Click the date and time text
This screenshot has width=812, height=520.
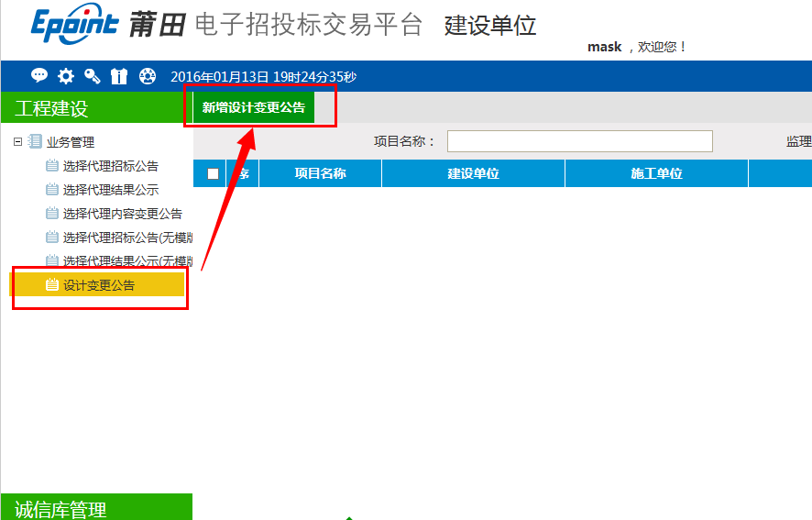[x=264, y=77]
